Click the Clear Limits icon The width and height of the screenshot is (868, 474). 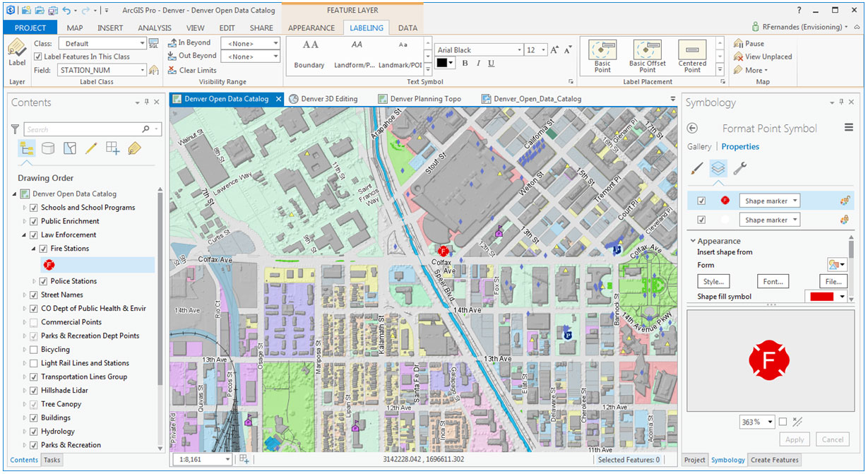point(172,70)
